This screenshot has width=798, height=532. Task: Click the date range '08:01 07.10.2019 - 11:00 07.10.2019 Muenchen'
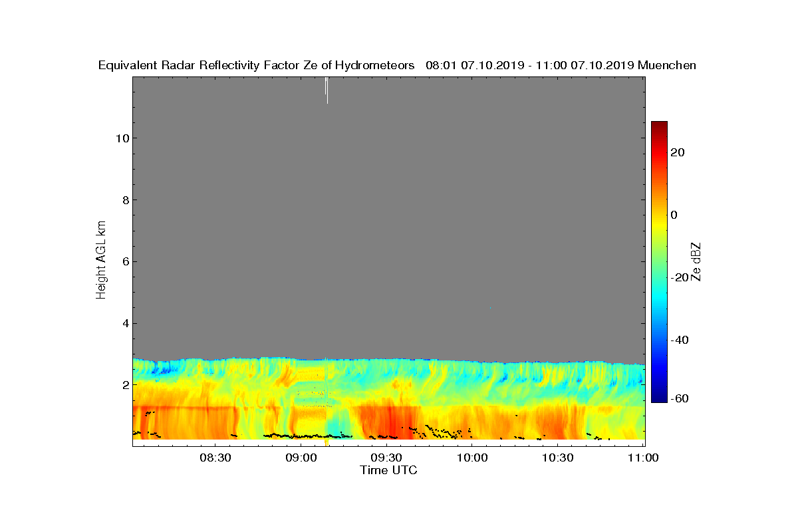pos(561,65)
